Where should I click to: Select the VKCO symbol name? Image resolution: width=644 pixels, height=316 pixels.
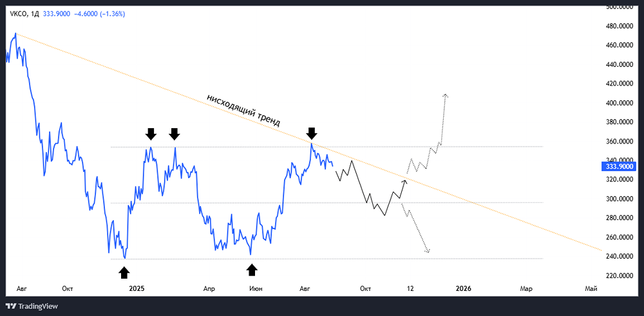[x=17, y=14]
